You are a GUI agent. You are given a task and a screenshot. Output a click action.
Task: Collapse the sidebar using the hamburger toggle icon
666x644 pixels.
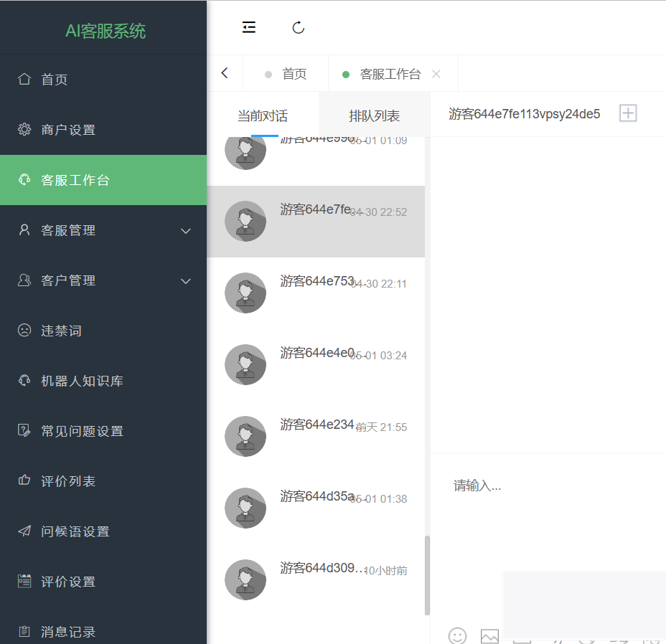(x=248, y=27)
